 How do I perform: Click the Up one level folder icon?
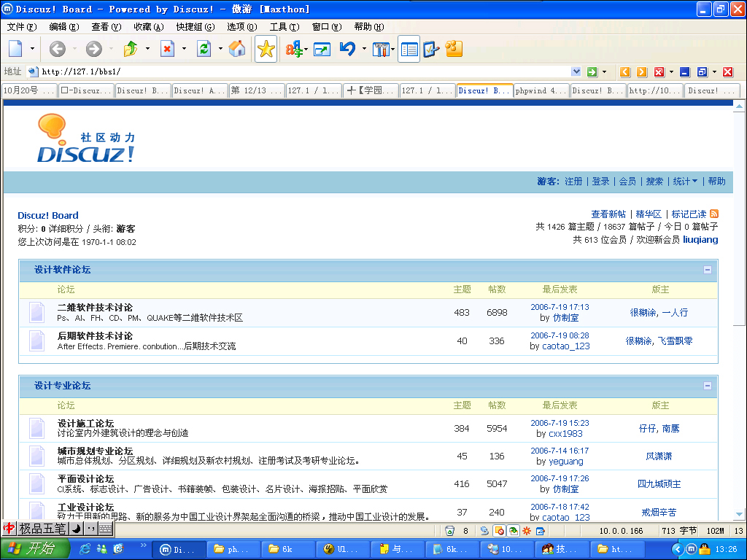[131, 49]
